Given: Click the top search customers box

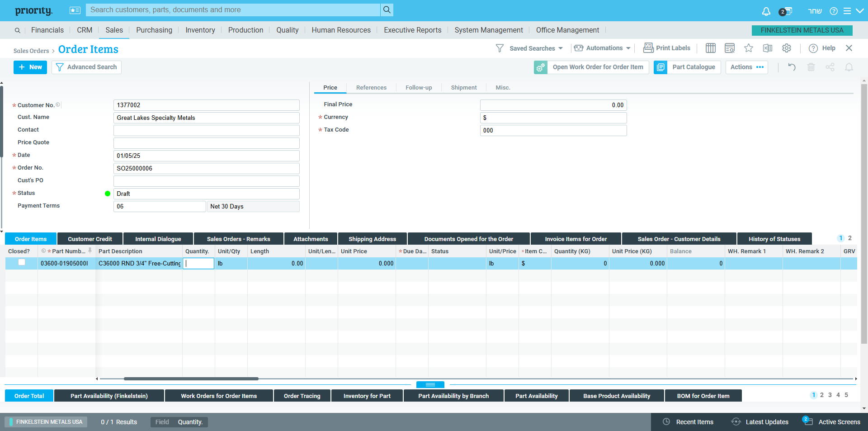Looking at the screenshot, I should [233, 10].
